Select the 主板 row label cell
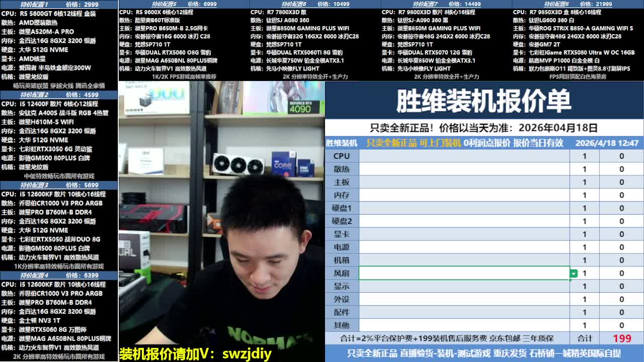Screen dimensions: 644x362 point(342,182)
